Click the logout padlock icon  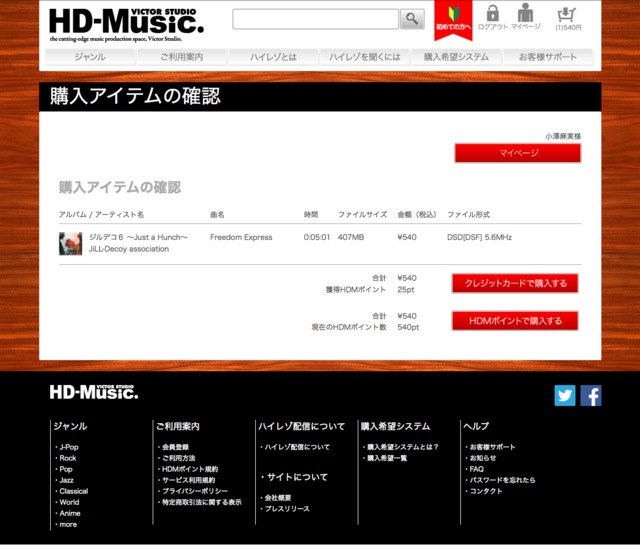click(493, 17)
